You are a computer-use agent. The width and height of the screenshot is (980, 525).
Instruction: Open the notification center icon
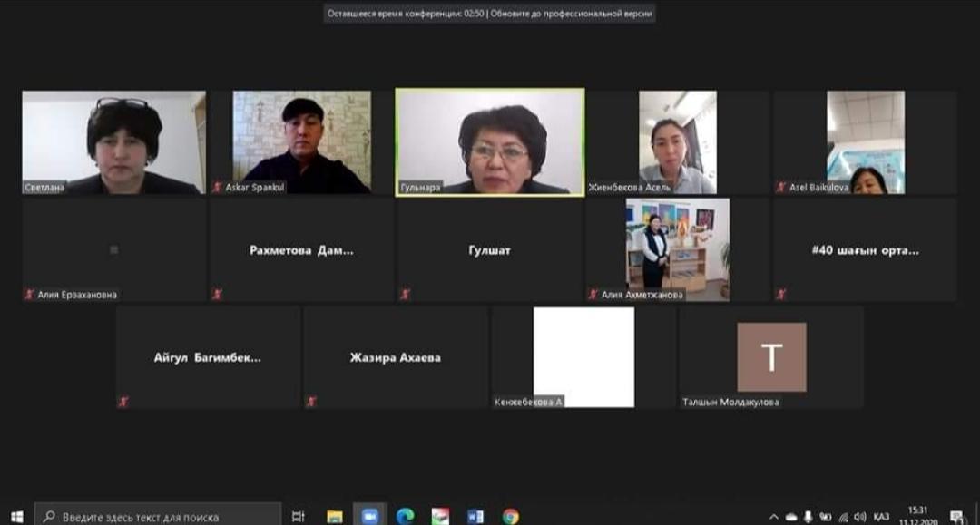point(955,517)
